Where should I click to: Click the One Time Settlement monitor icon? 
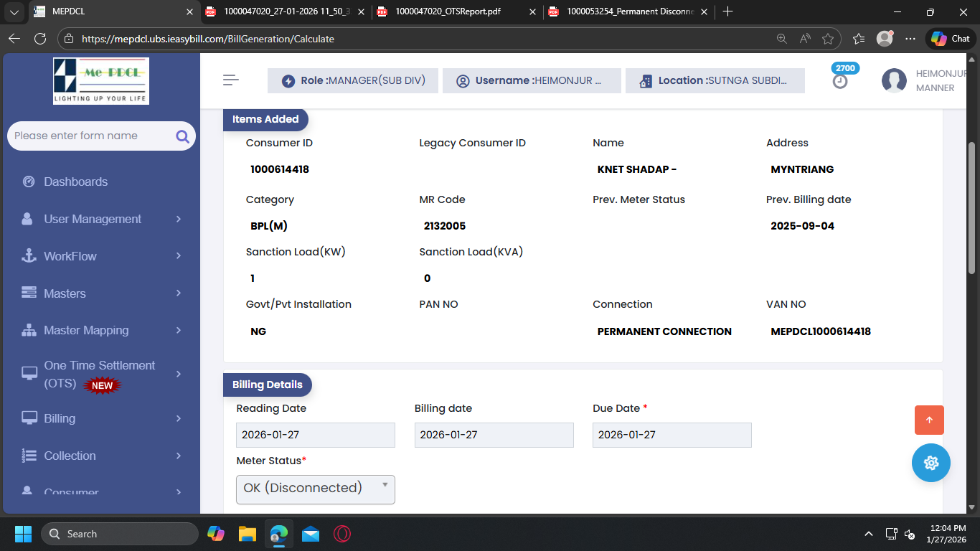click(29, 374)
